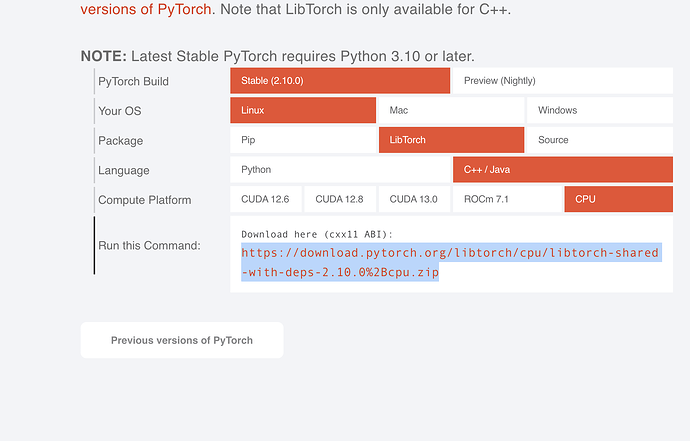Select Linux as your OS
Screen dimensions: 690x441
tap(302, 110)
